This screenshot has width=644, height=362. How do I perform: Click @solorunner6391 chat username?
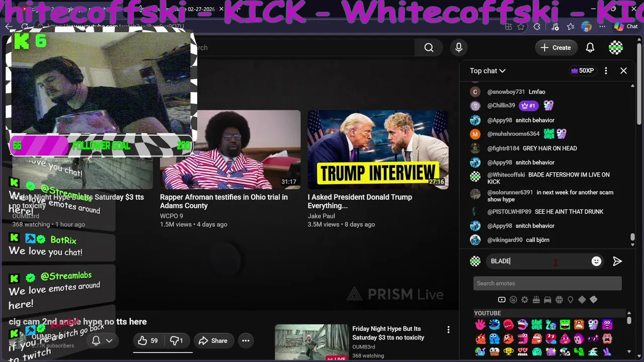point(510,193)
